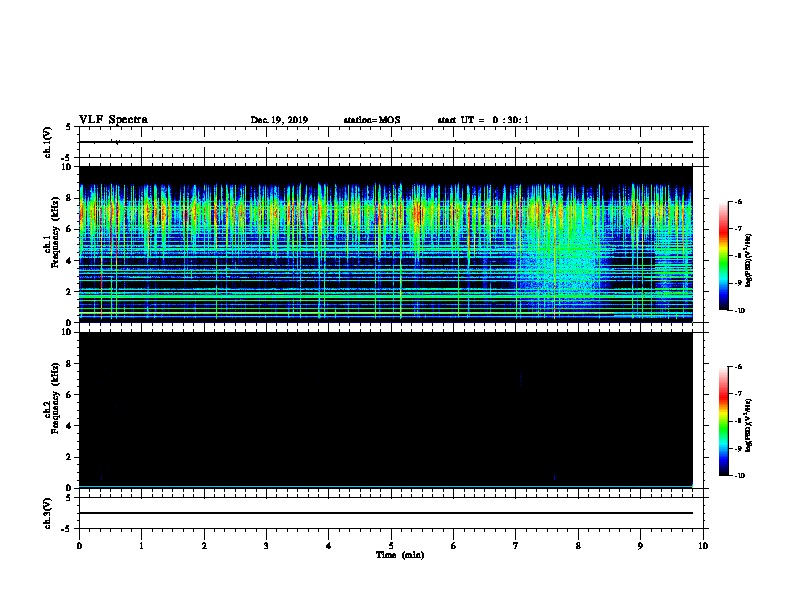Click the "ch.1(V)" axis label

(47, 142)
